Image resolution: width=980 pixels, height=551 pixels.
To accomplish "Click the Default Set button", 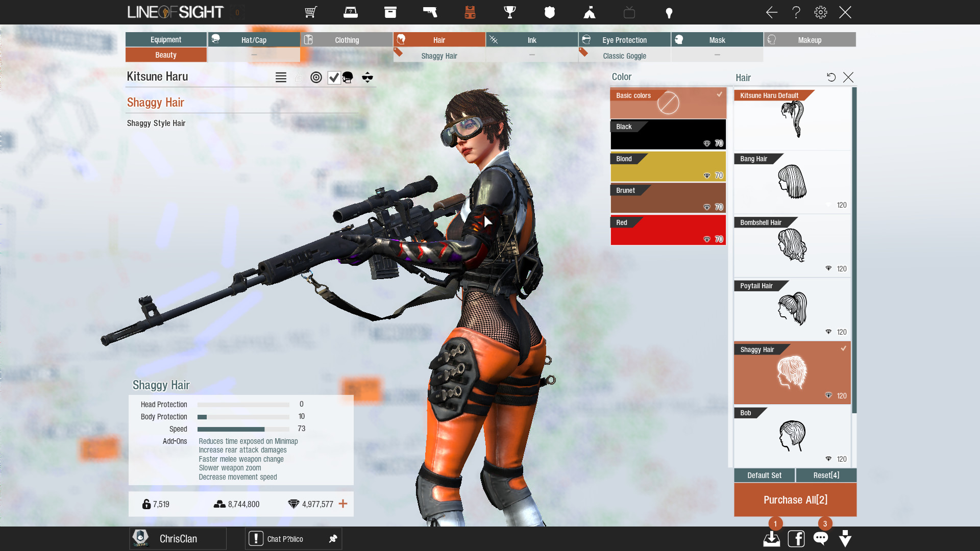I will (764, 475).
